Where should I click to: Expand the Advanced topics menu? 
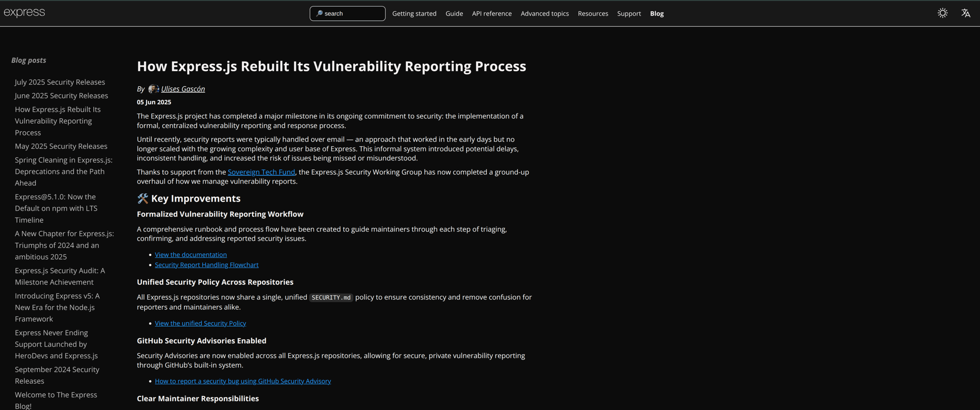(x=544, y=13)
